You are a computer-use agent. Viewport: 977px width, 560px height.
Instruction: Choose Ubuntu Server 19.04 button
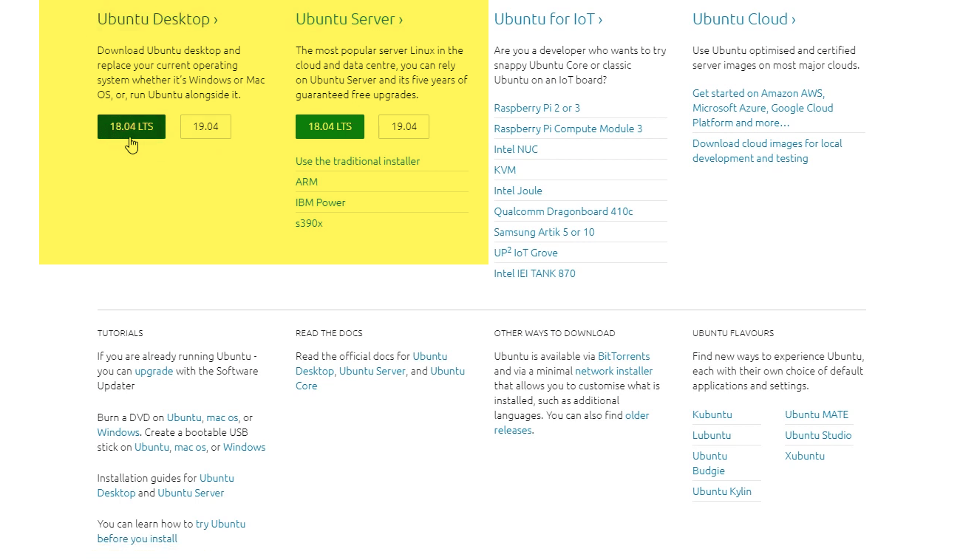404,126
